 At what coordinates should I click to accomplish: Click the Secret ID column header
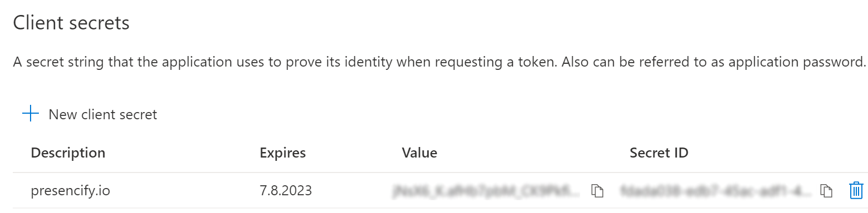[x=659, y=153]
